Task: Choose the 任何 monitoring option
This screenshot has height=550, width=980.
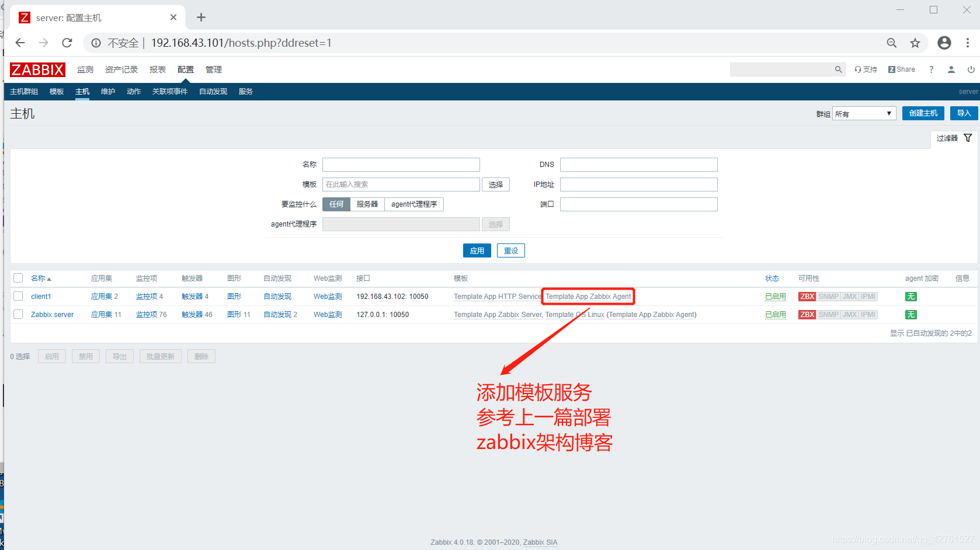Action: 336,204
